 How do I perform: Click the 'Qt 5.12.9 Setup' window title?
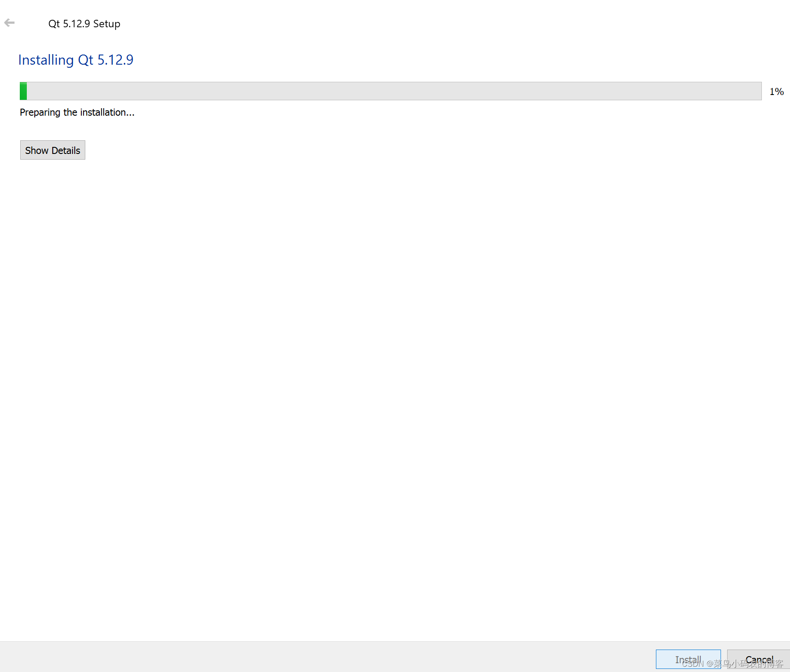point(84,24)
